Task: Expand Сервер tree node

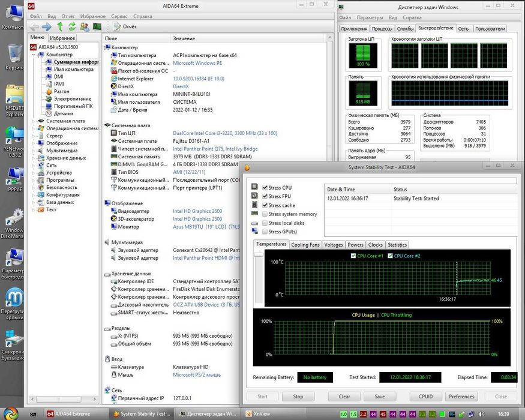Action: pyautogui.click(x=34, y=136)
